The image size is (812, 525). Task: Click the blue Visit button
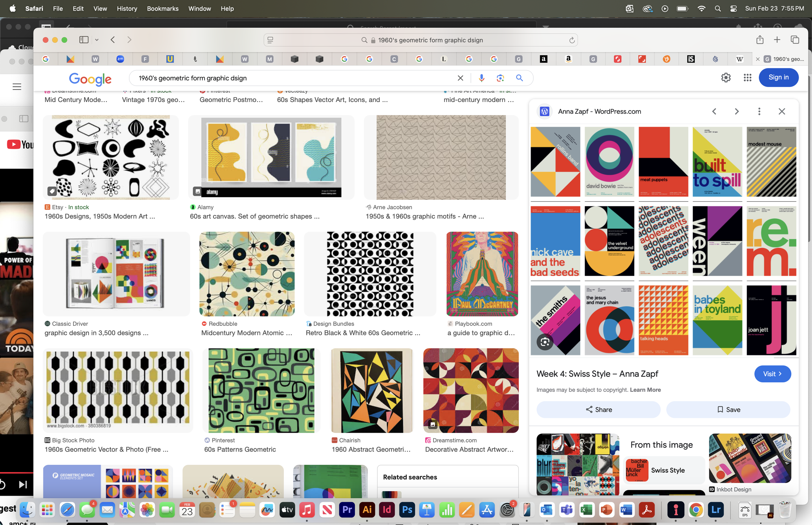coord(772,374)
